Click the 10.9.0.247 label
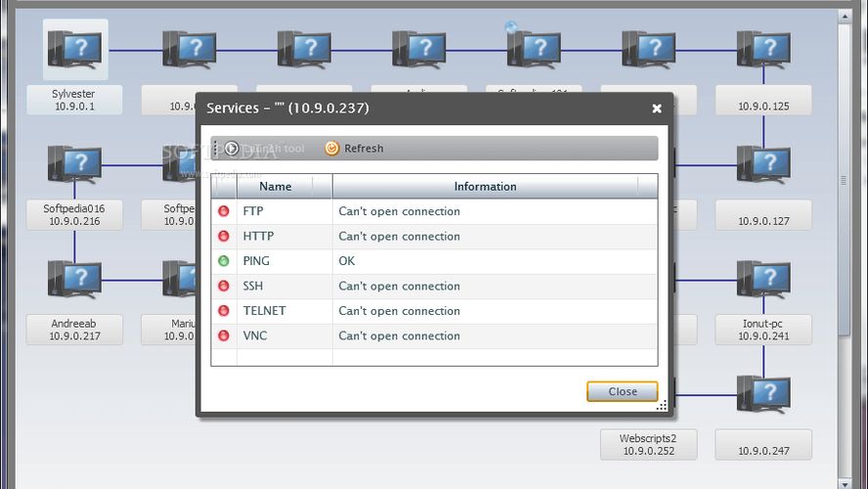This screenshot has height=489, width=868. 763,445
